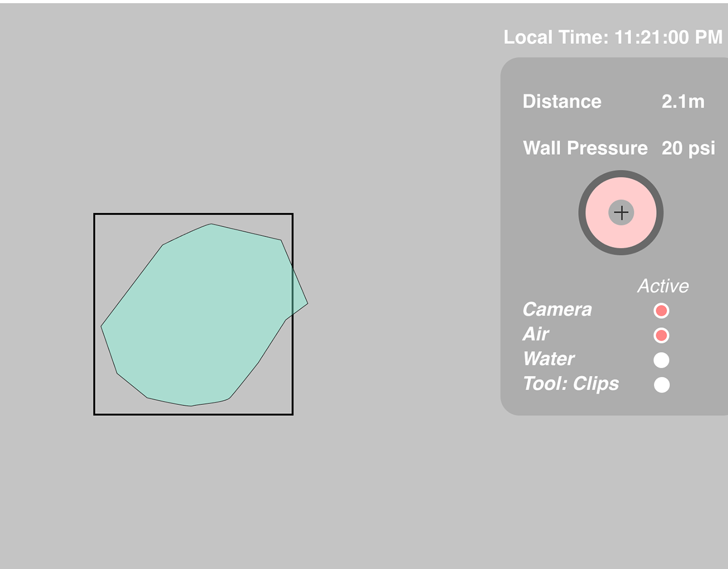Click the dark outer ring of the dial
Image resolution: width=728 pixels, height=569 pixels.
coord(583,213)
